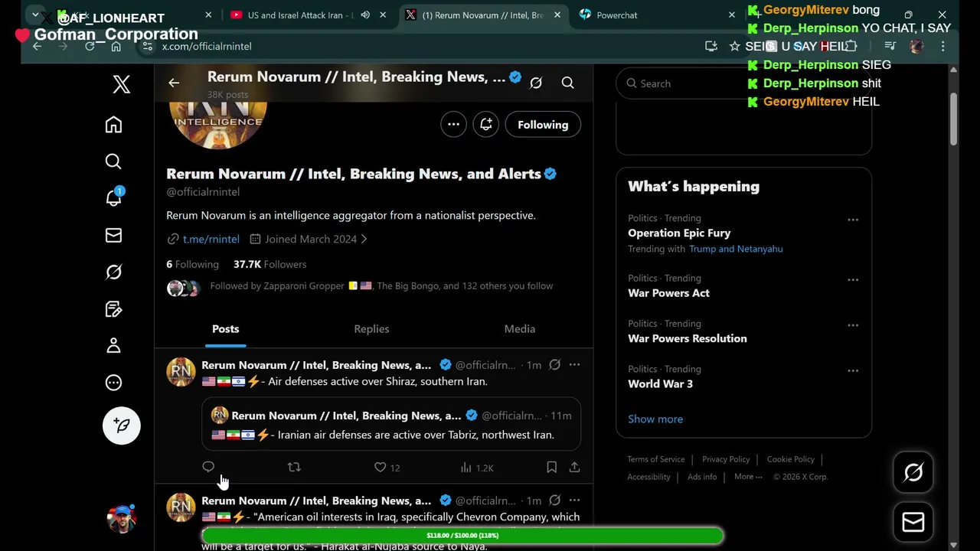Open the Home icon in sidebar

pyautogui.click(x=113, y=125)
